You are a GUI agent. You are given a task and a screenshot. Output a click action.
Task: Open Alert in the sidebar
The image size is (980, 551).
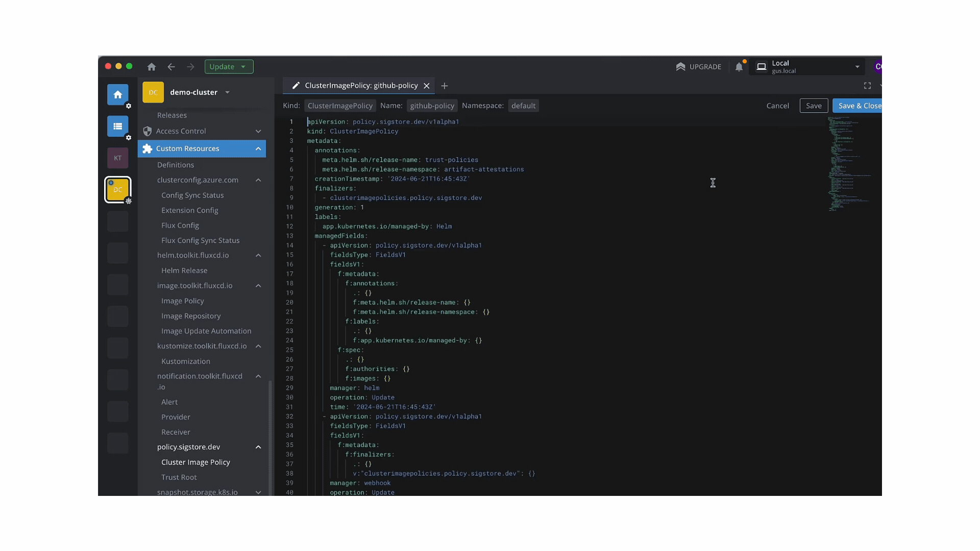[169, 402]
